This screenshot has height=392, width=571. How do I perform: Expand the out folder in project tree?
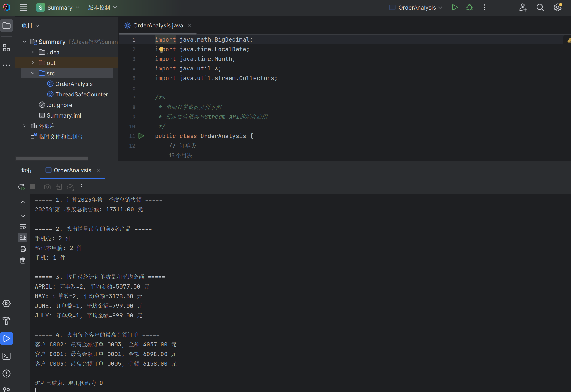point(33,63)
